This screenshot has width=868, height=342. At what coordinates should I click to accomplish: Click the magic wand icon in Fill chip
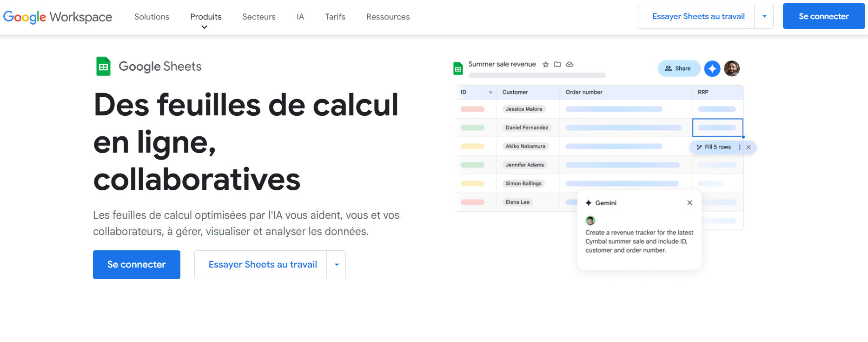699,147
